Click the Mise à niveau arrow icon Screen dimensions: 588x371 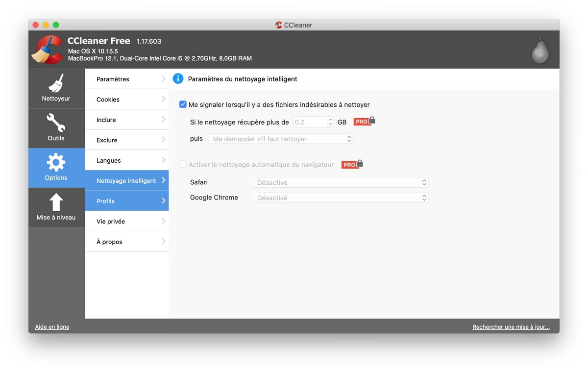pos(56,207)
